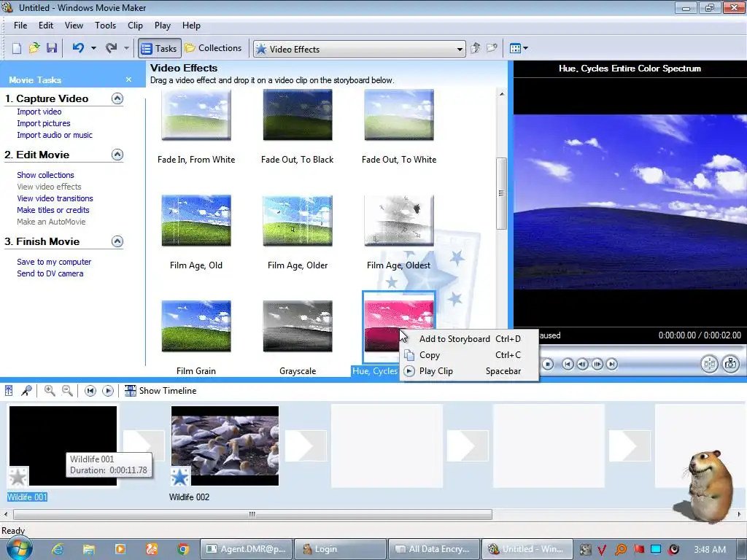Click Make titles or credits link
The width and height of the screenshot is (747, 560).
(x=53, y=210)
